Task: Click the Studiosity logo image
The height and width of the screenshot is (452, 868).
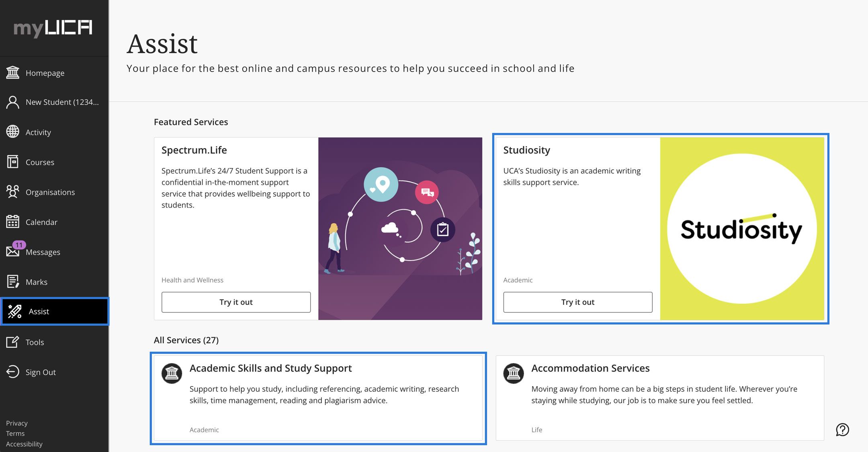Action: [742, 229]
